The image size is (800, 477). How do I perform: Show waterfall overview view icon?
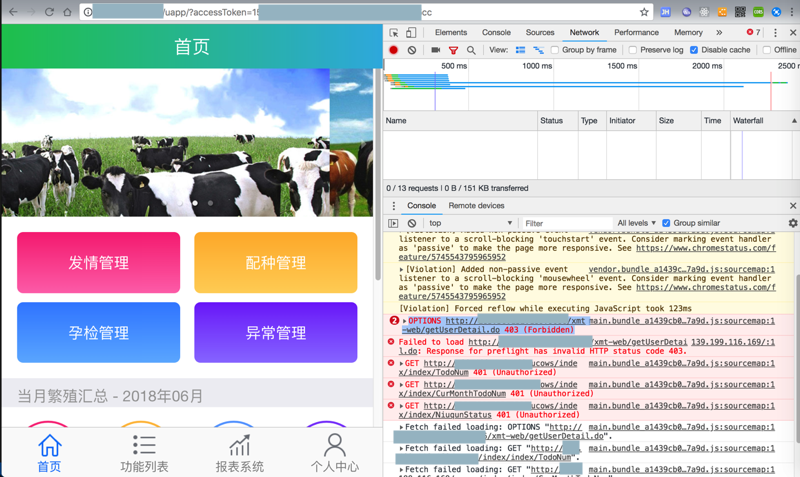(x=538, y=50)
